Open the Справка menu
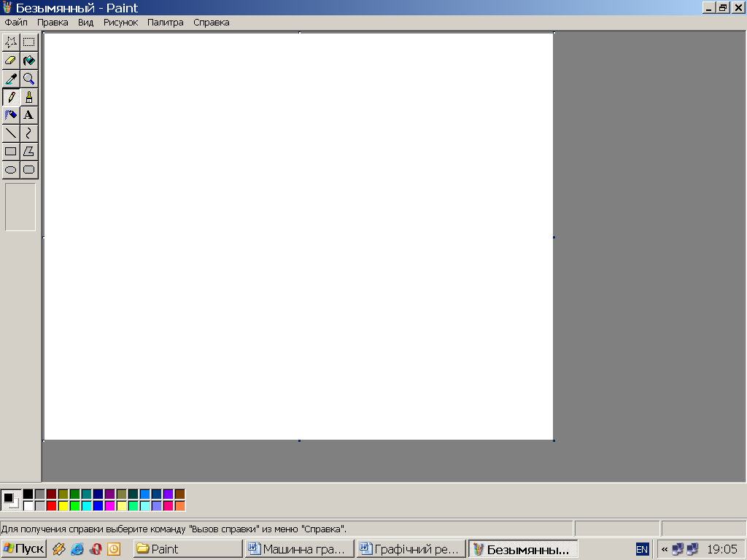This screenshot has width=747, height=560. (212, 23)
